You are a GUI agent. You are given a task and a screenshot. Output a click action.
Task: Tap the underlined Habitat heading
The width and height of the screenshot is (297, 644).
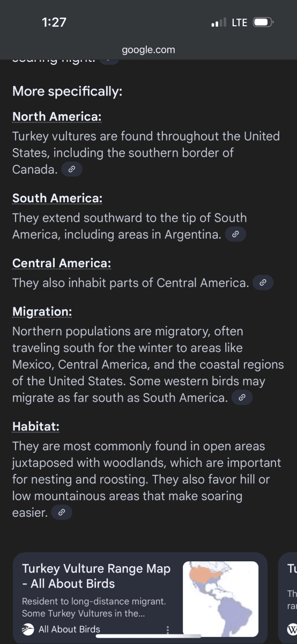[x=36, y=427]
